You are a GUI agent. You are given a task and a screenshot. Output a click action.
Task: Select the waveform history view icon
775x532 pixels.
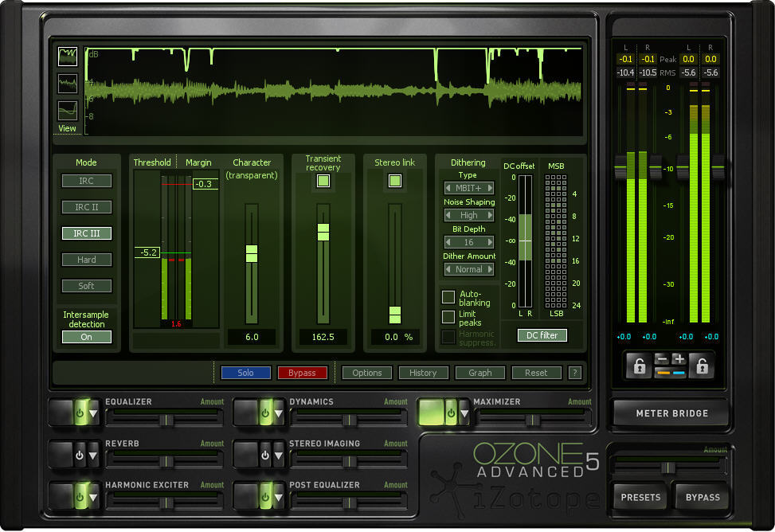tap(67, 56)
